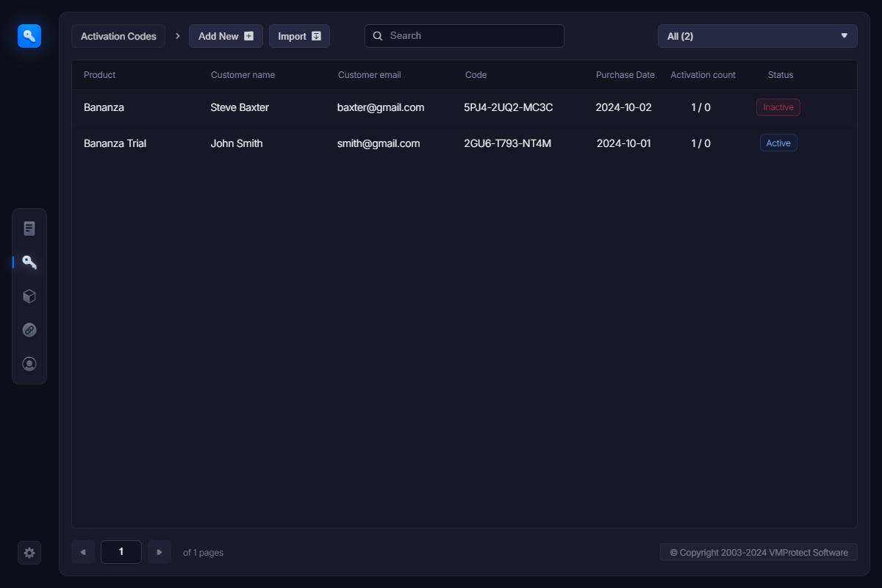This screenshot has width=882, height=588.
Task: Focus the Search input field
Action: click(470, 36)
